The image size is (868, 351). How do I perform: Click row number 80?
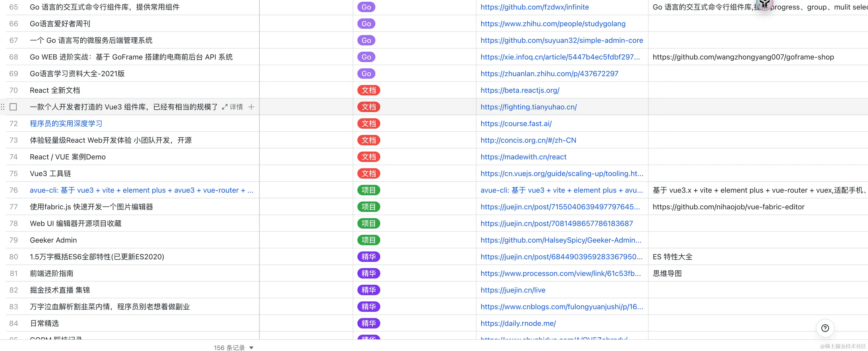[x=13, y=256]
